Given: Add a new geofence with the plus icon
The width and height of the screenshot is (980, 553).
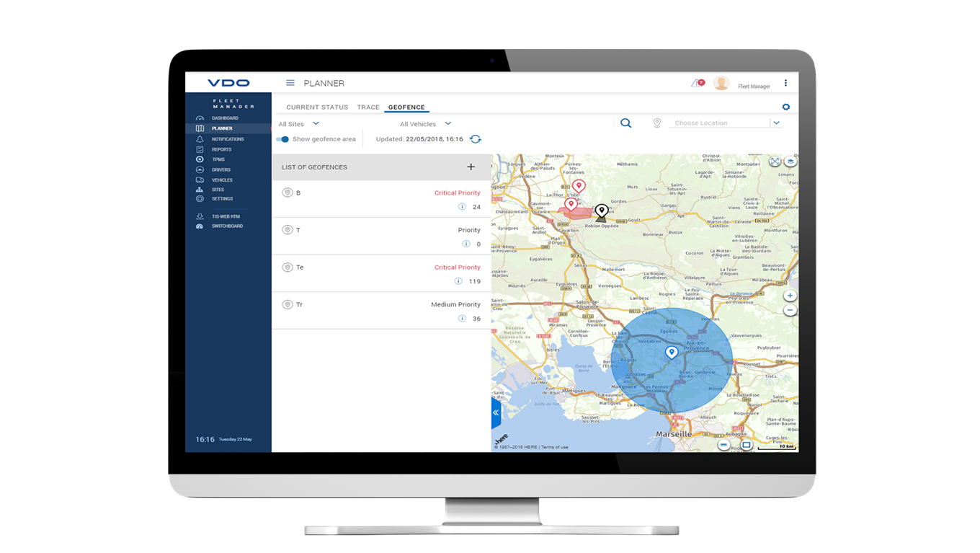Looking at the screenshot, I should point(471,167).
